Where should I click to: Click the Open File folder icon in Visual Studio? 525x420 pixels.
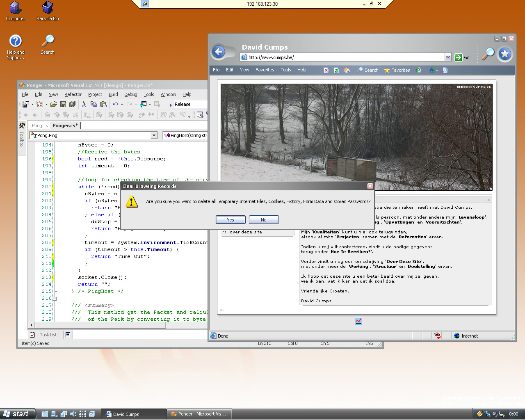53,104
